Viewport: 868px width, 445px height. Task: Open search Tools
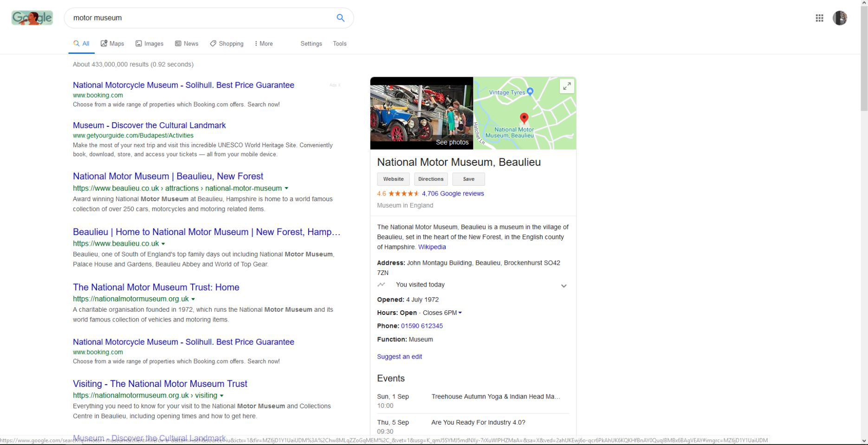pos(339,44)
